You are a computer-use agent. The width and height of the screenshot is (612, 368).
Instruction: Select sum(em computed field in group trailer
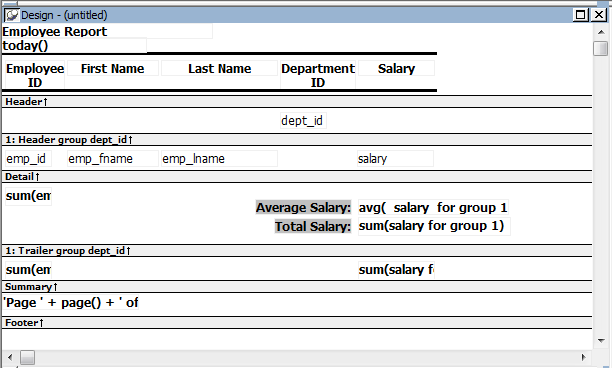click(x=28, y=196)
